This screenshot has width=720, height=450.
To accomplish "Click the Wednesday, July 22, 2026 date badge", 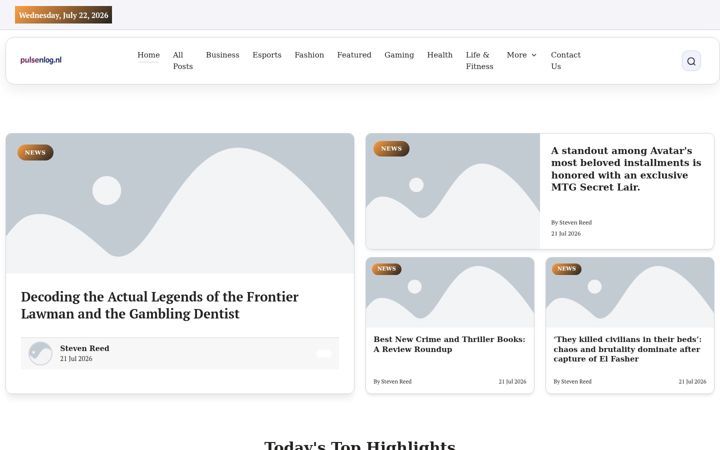I will pyautogui.click(x=63, y=15).
